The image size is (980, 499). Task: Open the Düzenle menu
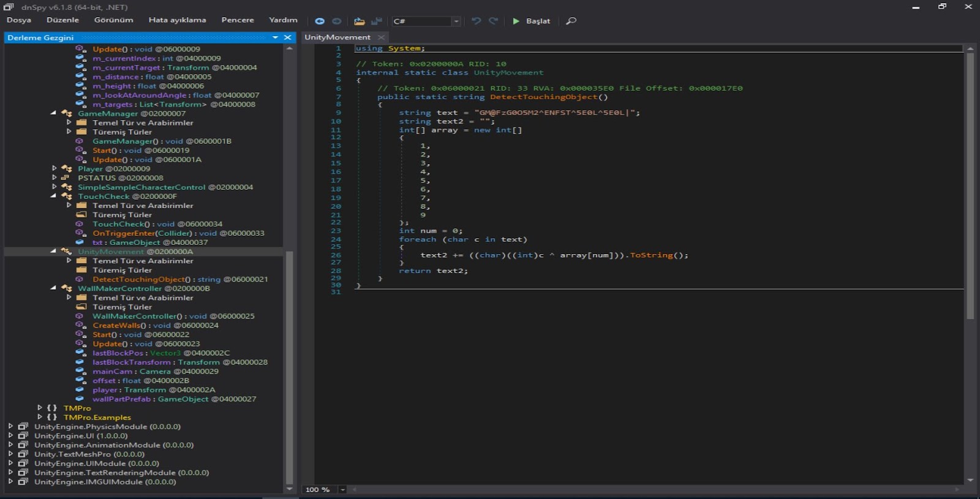click(x=62, y=20)
